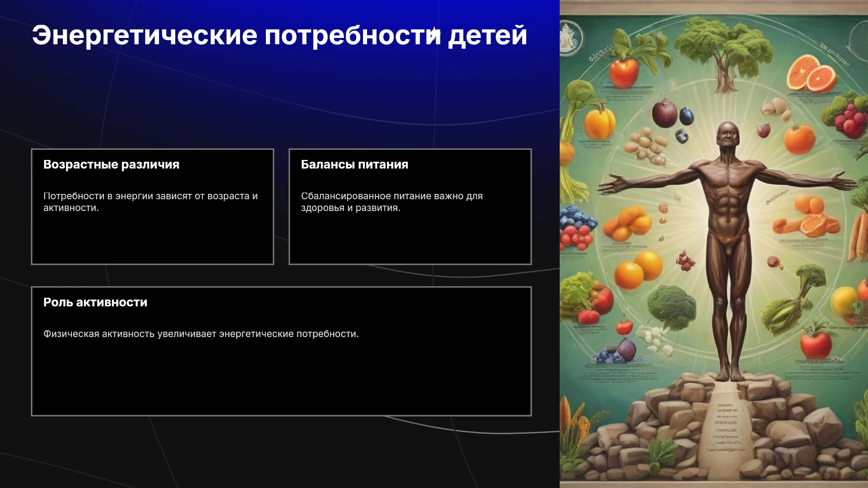
Task: Select the "Балансы питания" card heading
Action: click(354, 164)
